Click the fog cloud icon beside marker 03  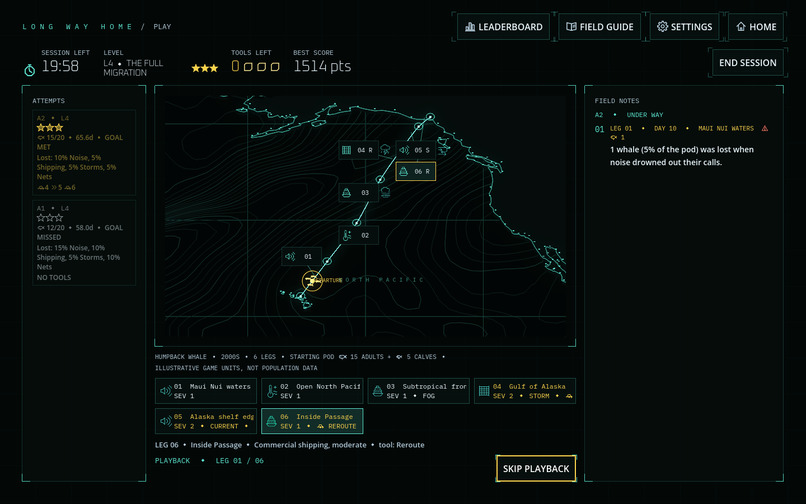point(385,192)
